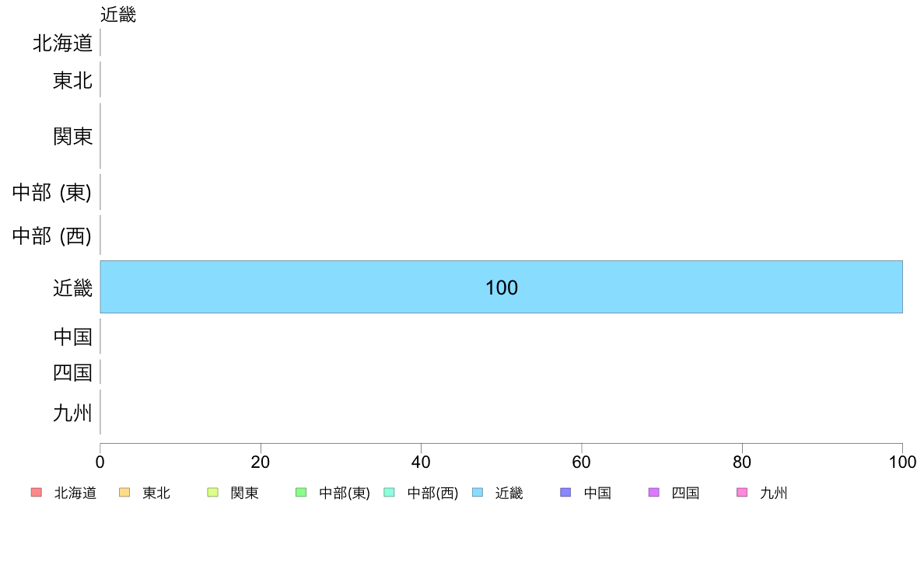Click the 中部(東) green legend swatch
The image size is (924, 572).
coord(300,493)
